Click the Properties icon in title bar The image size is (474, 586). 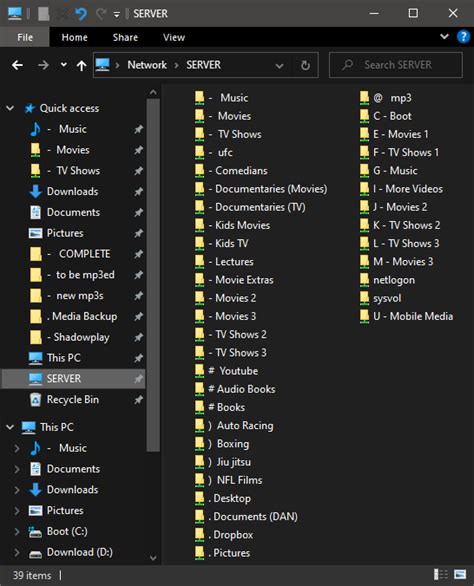click(43, 14)
